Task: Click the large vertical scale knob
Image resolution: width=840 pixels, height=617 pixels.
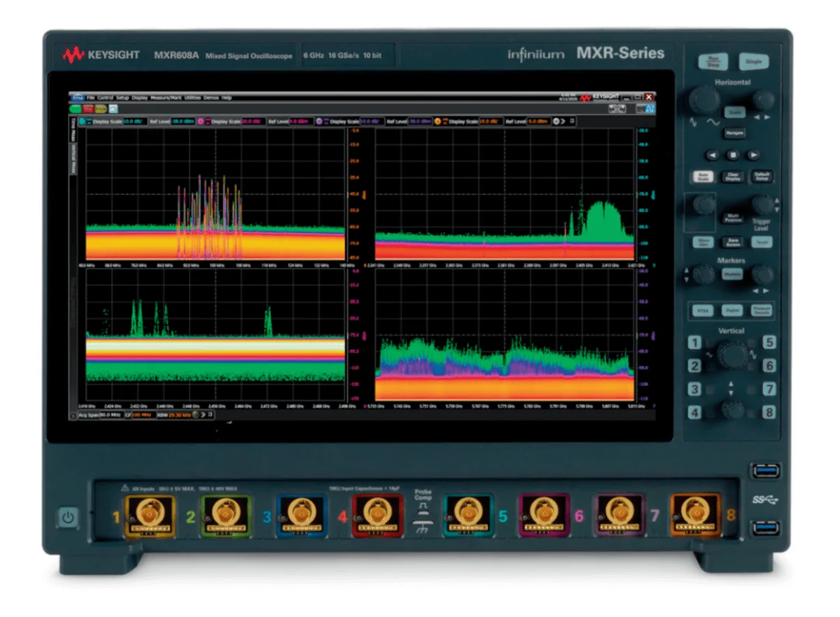Action: tap(732, 355)
